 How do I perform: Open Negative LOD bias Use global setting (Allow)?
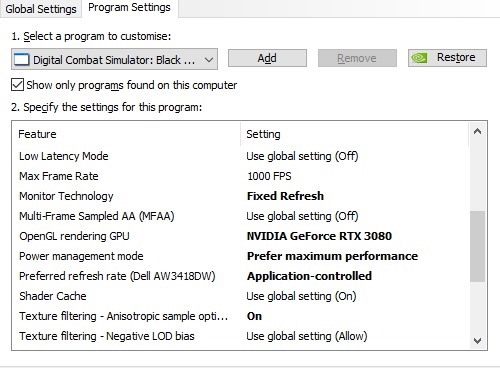coord(307,336)
